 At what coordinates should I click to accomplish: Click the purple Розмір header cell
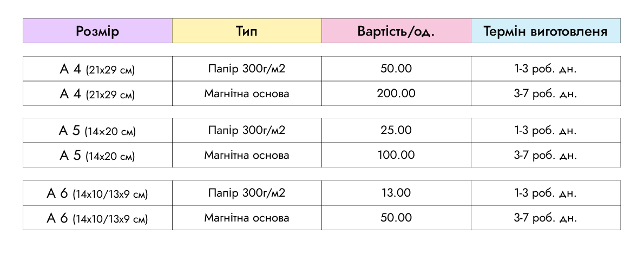coord(97,31)
